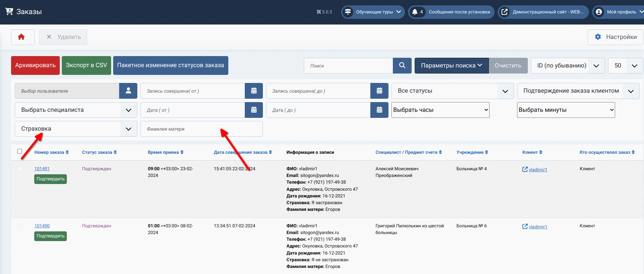Image resolution: width=644 pixels, height=274 pixels.
Task: Open the 'Обучающие туры' menu
Action: [373, 12]
